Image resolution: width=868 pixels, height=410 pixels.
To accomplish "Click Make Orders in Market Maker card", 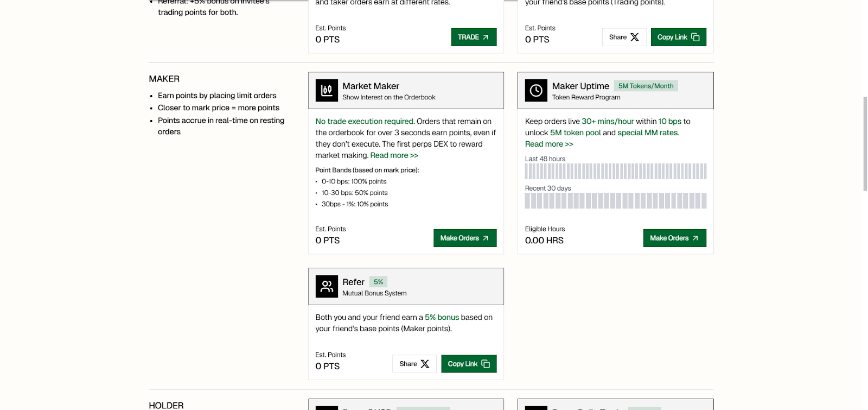I will (465, 238).
